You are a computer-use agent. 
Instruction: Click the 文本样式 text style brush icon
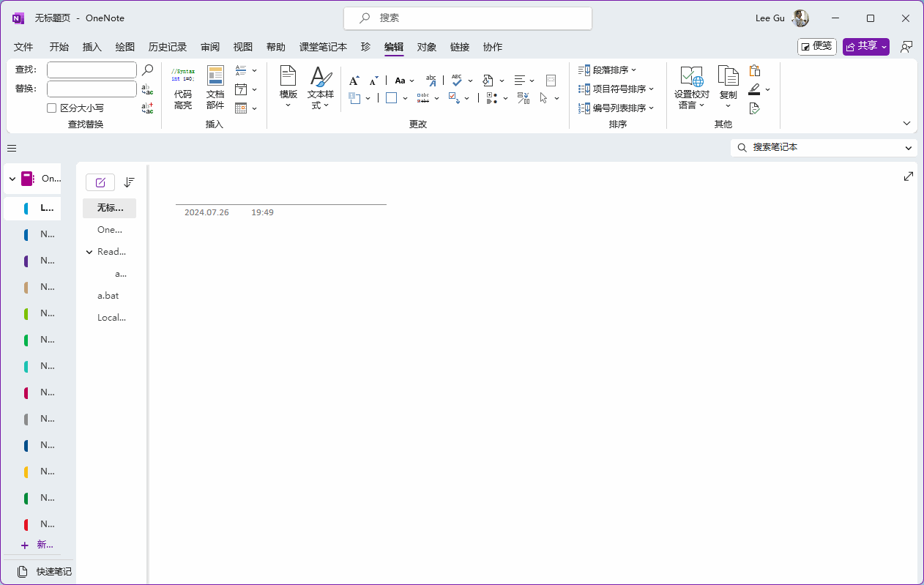[321, 76]
